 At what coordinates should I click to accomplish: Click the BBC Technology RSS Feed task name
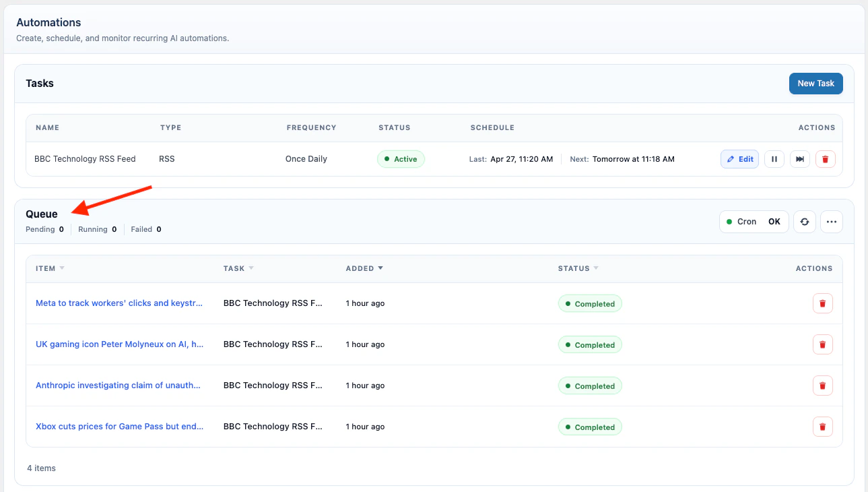(x=85, y=159)
